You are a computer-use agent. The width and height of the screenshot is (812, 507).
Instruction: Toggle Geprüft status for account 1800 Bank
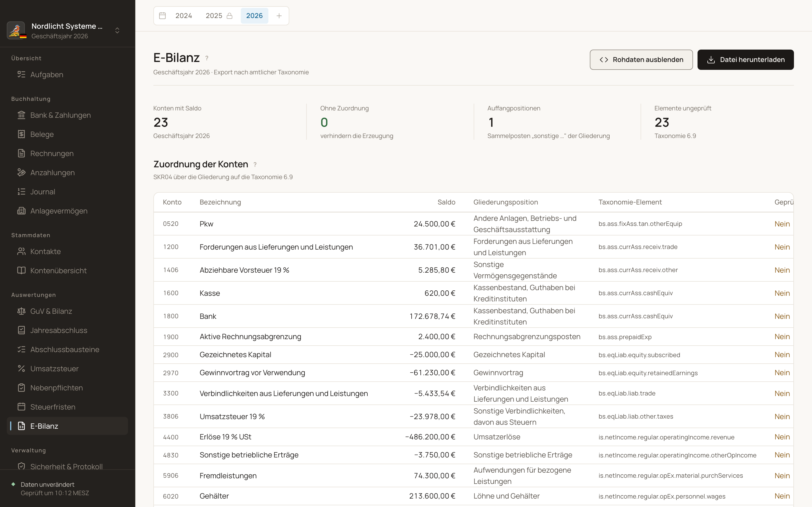click(782, 316)
